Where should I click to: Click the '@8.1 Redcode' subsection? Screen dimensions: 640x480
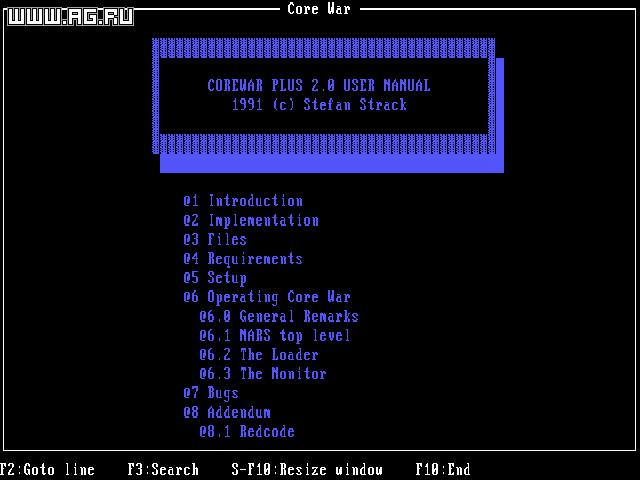coord(247,431)
